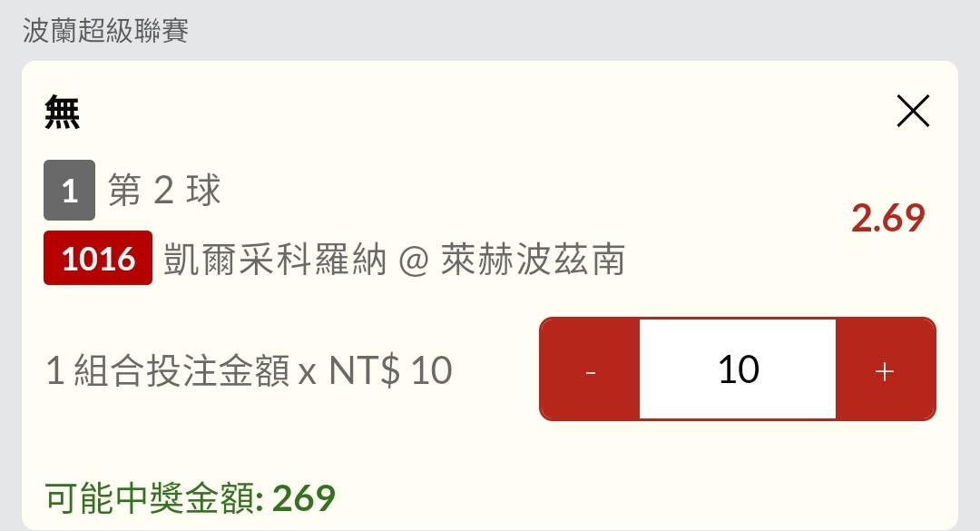The height and width of the screenshot is (531, 980).
Task: Click the bet amount input showing 10
Action: (x=738, y=369)
